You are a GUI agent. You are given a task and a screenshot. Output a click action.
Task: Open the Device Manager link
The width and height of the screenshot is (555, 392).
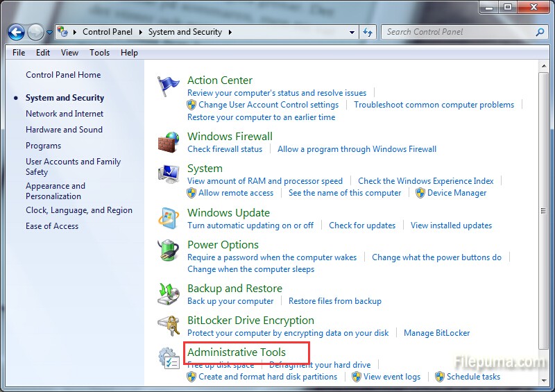456,193
